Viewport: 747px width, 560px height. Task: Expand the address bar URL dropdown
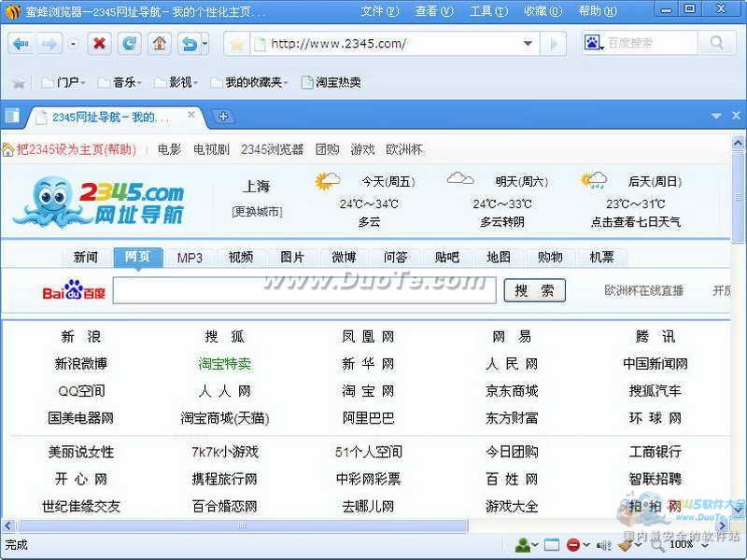[528, 44]
